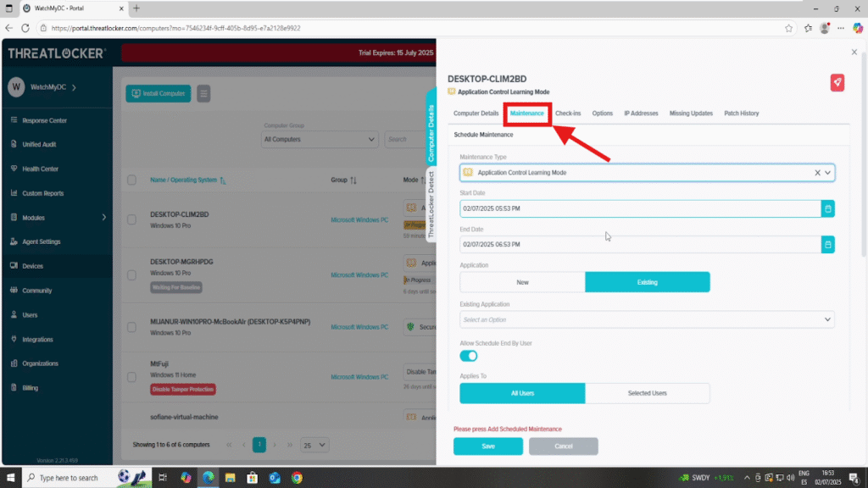Click the hamburger menu beside Install Computer
Viewport: 868px width, 488px height.
tap(203, 93)
